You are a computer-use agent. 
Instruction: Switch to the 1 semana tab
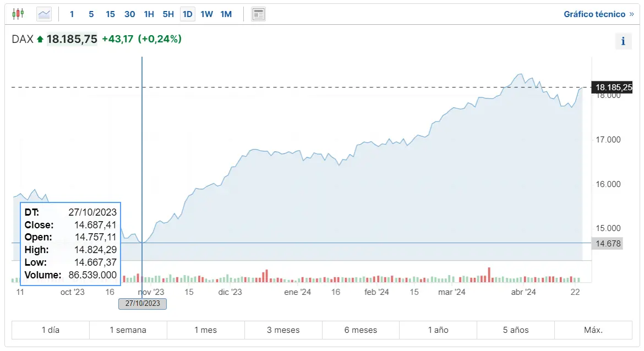128,330
